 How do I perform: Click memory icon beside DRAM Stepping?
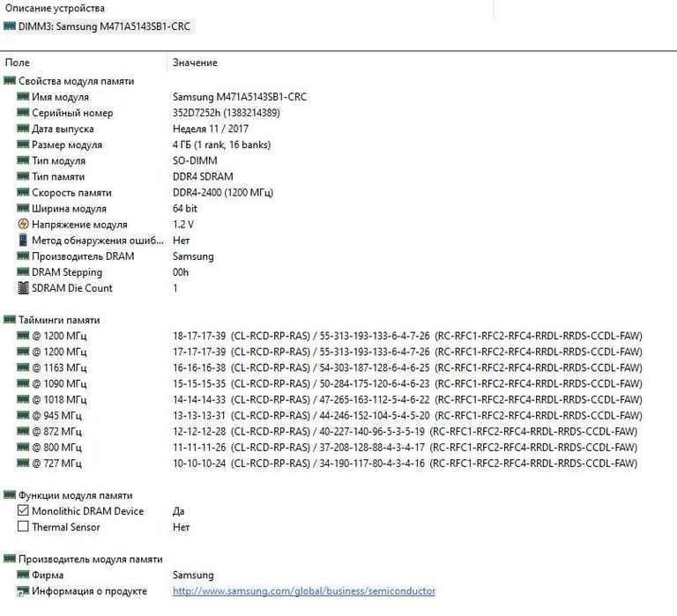pos(23,272)
